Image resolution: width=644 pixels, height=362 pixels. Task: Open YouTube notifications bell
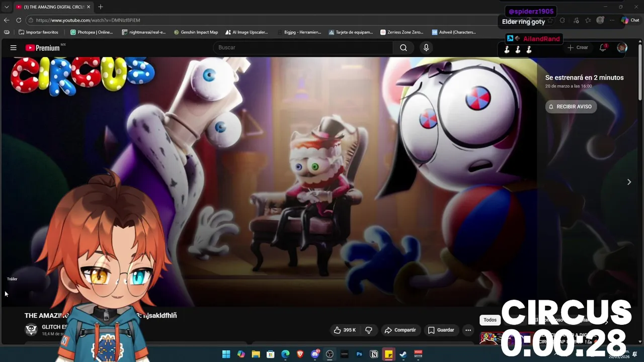coord(603,48)
